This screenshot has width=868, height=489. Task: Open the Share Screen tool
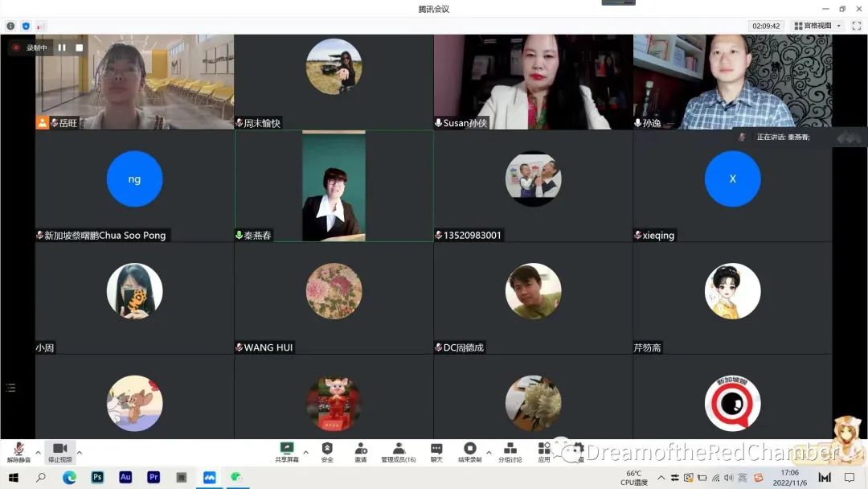tap(287, 450)
